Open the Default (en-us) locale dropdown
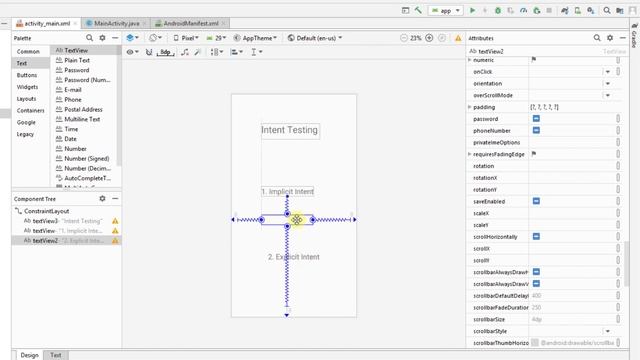The image size is (640, 360). [315, 38]
